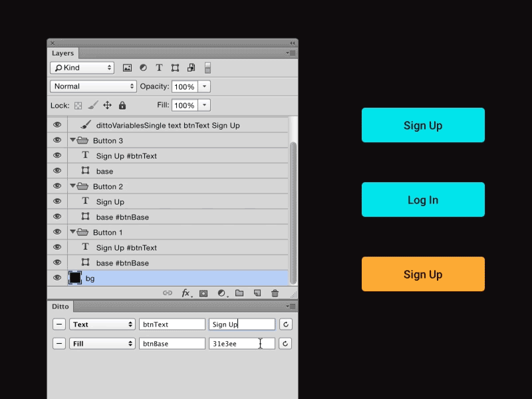Select base #btnBase layer in Button 1

click(178, 263)
